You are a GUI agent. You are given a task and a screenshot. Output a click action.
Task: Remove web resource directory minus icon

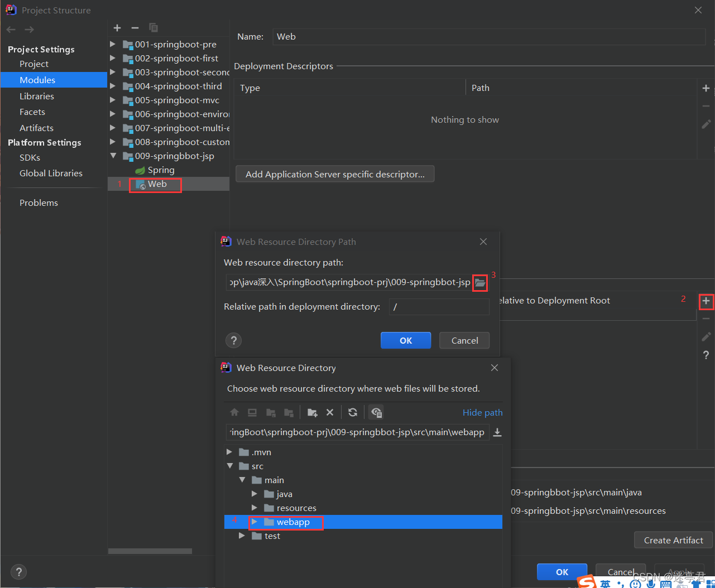(706, 319)
